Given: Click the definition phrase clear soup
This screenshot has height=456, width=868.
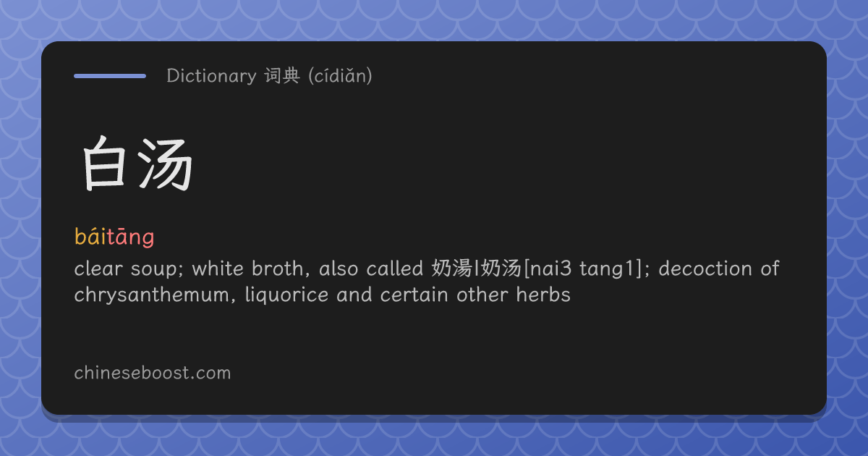Looking at the screenshot, I should tap(122, 269).
